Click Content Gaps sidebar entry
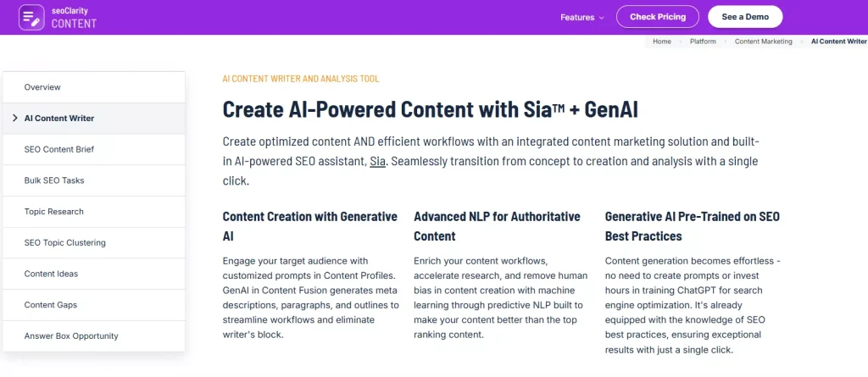868x377 pixels. click(x=51, y=305)
